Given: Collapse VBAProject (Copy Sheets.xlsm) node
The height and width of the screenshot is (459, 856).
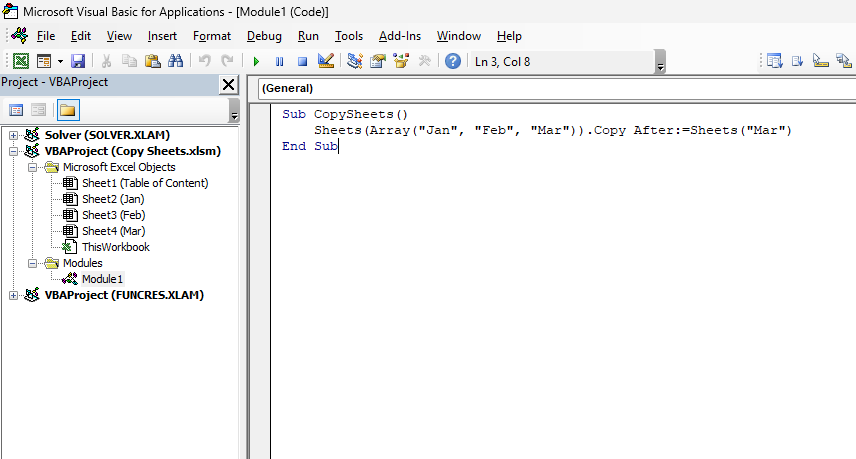Looking at the screenshot, I should pos(13,151).
